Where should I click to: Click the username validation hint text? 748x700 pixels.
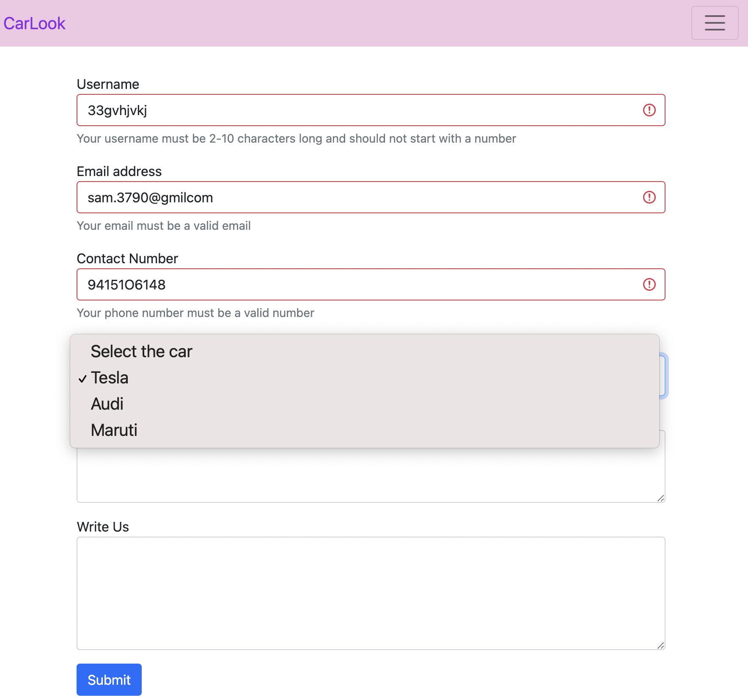tap(296, 138)
